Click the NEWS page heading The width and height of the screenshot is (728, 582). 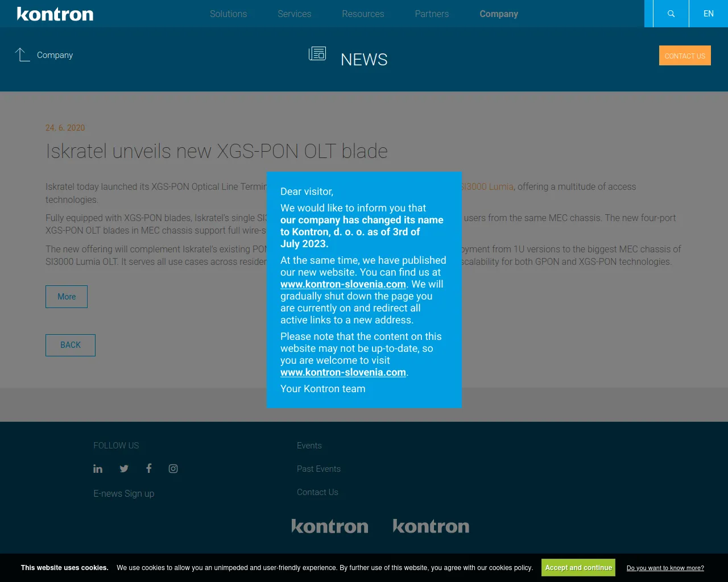pyautogui.click(x=364, y=60)
